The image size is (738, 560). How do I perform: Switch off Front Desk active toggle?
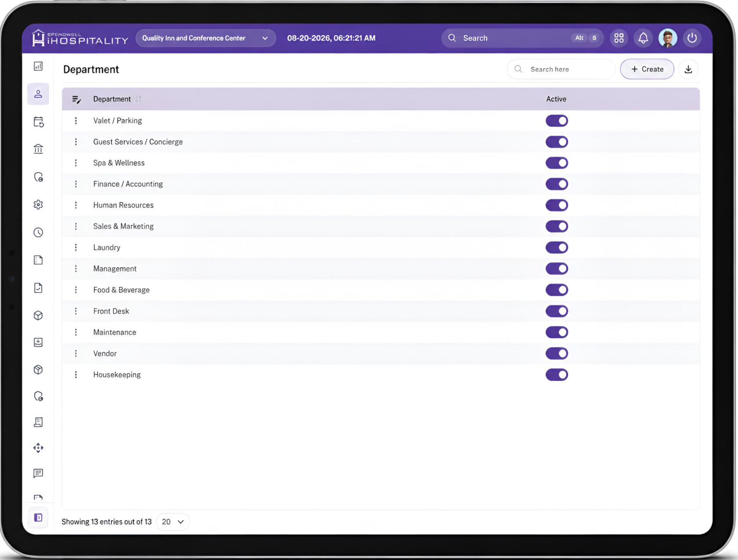557,311
